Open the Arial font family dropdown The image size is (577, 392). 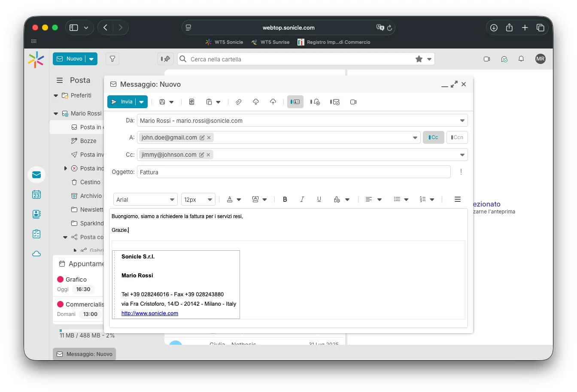point(145,200)
